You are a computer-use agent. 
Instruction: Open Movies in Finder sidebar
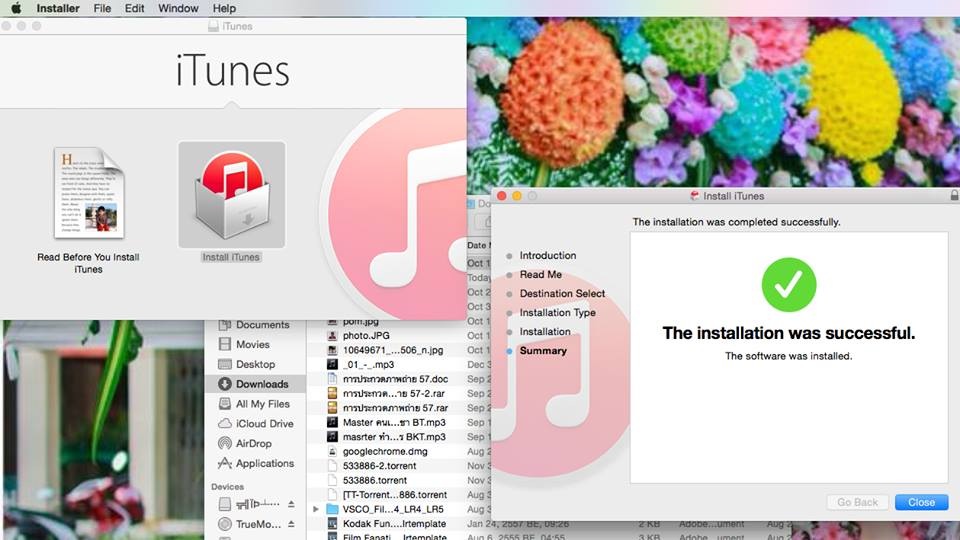(255, 344)
